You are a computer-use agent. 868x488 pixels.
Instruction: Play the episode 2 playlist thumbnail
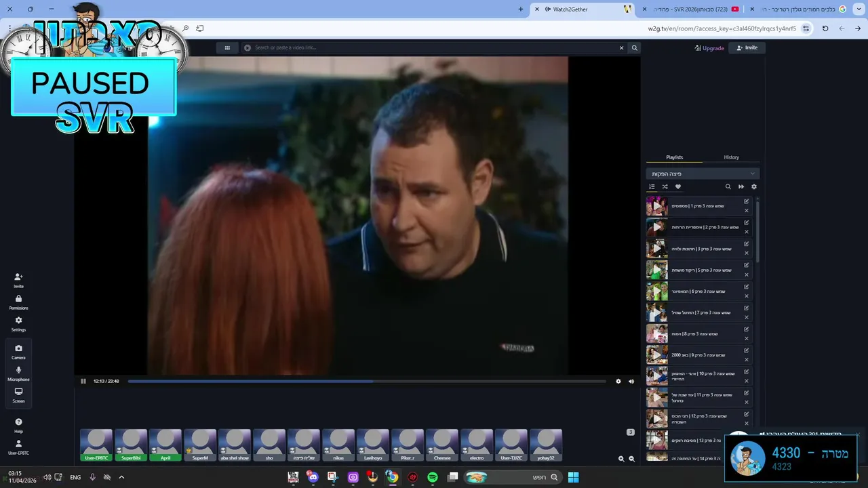pos(656,227)
